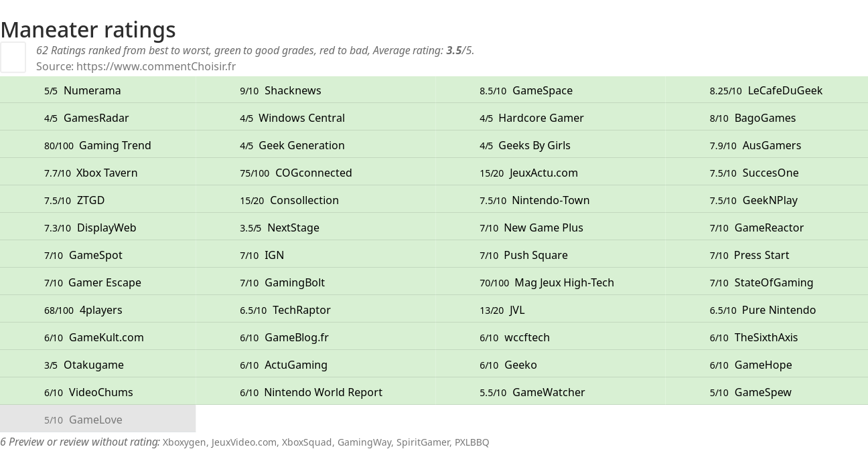
Task: Open the Nintendo World Report review
Action: (315, 392)
